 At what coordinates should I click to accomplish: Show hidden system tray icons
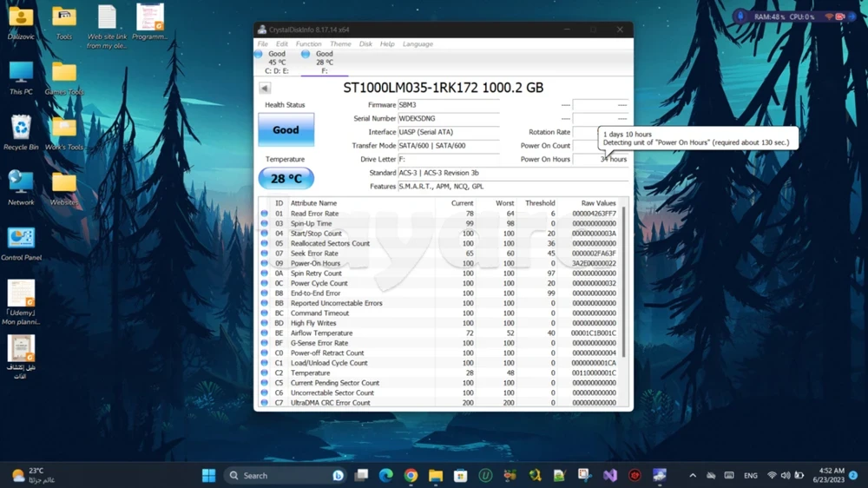[x=693, y=476]
